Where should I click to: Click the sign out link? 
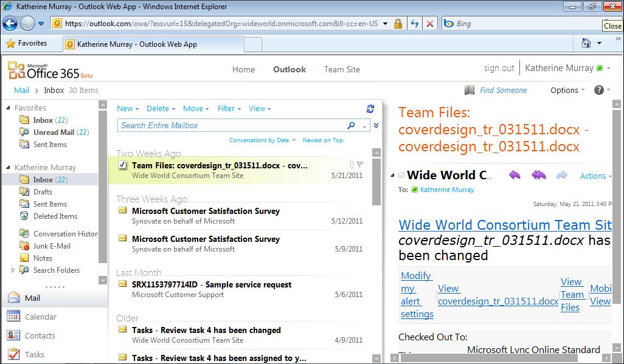coord(499,68)
